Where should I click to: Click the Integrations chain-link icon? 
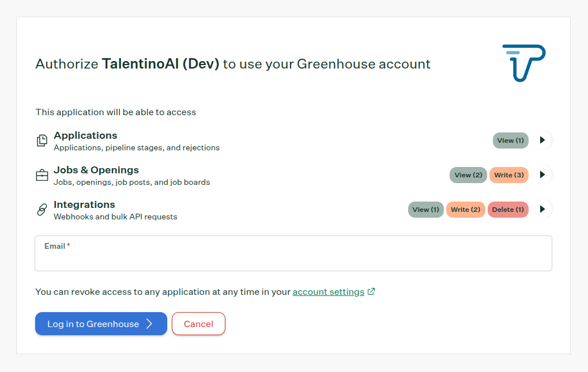tap(42, 210)
